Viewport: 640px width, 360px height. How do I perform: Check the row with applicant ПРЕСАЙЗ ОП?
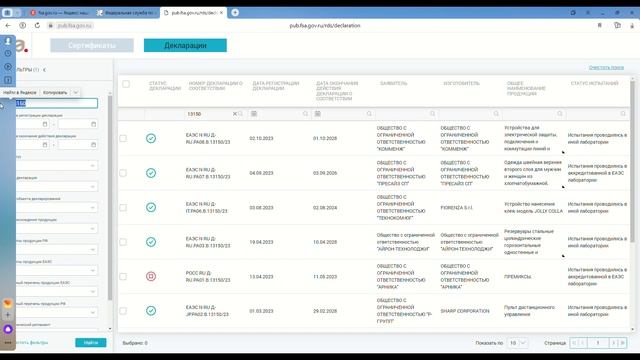[123, 173]
